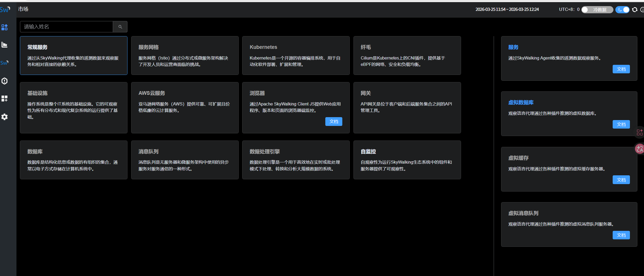644x276 pixels.
Task: Select the AWS云服务 card
Action: tap(185, 108)
